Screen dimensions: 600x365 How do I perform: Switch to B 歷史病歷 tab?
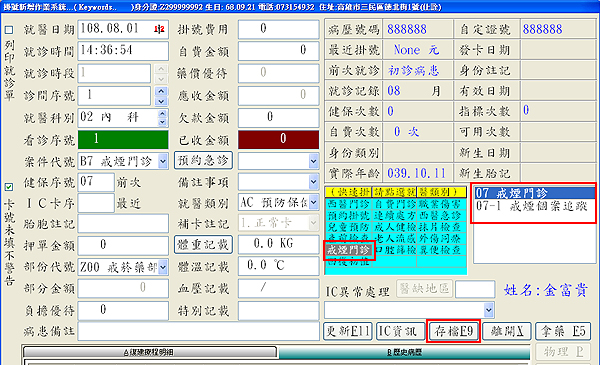coord(404,352)
